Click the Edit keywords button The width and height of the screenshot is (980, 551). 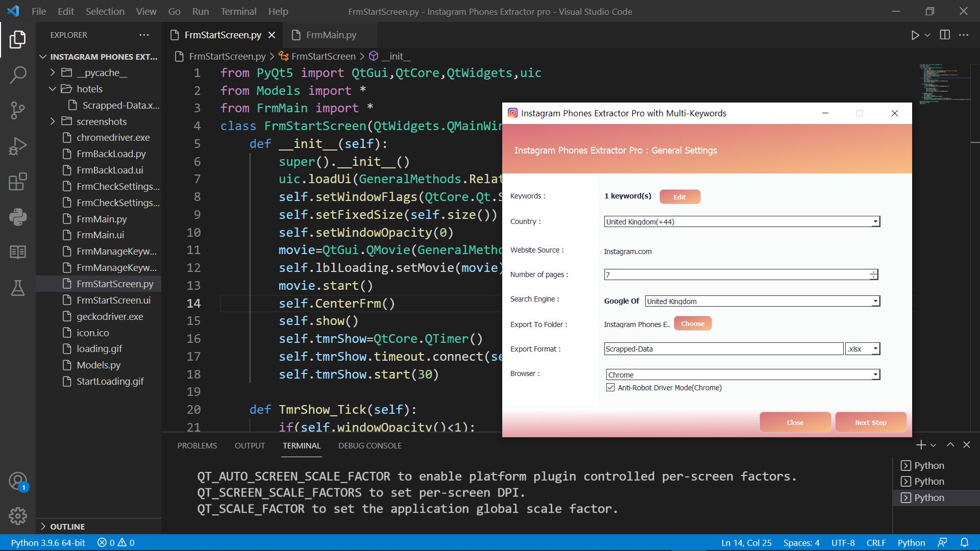[x=679, y=197]
